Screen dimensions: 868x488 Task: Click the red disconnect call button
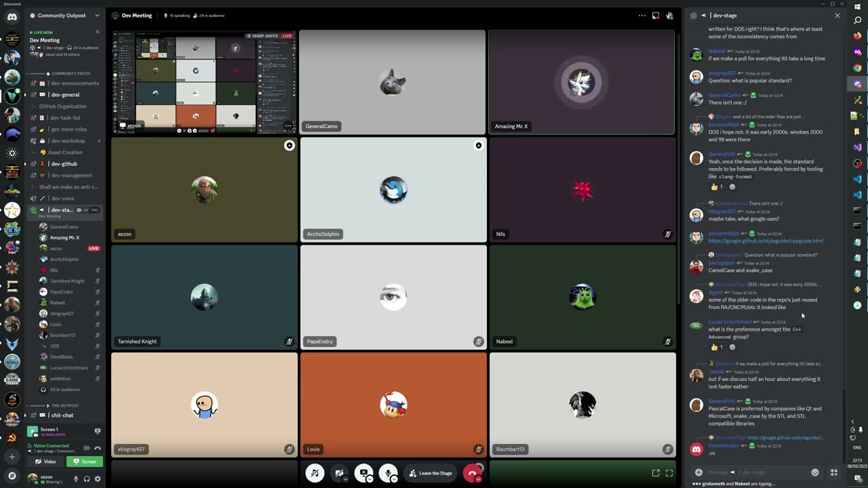[472, 473]
